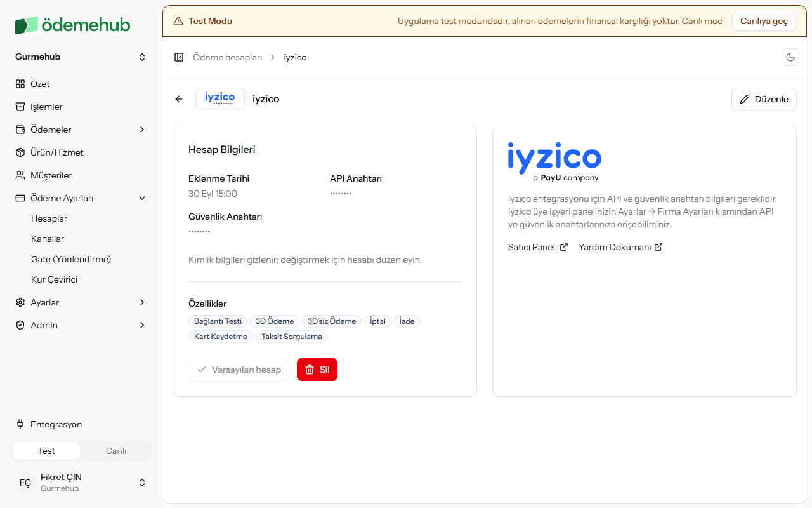
Task: Click the iyzico logo badge in header
Action: [x=220, y=98]
